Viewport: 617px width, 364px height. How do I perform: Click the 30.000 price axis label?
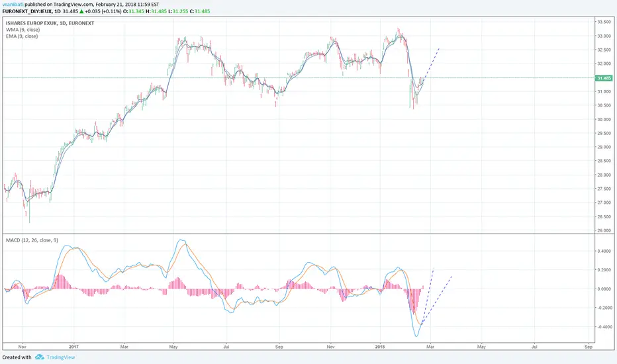click(x=604, y=119)
